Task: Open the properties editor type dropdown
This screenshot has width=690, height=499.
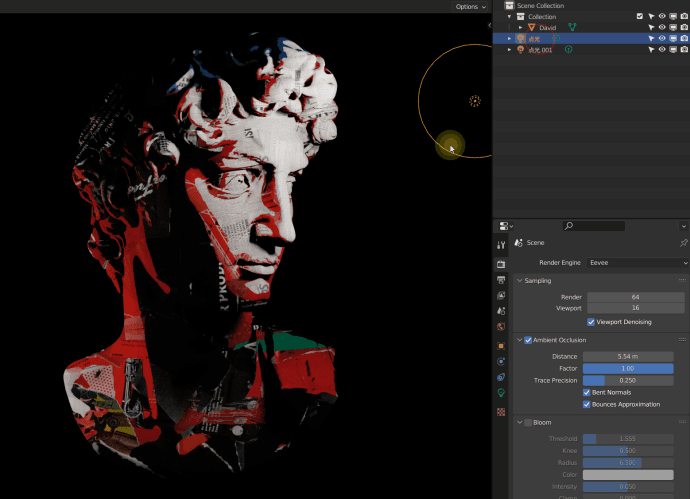Action: pyautogui.click(x=506, y=226)
